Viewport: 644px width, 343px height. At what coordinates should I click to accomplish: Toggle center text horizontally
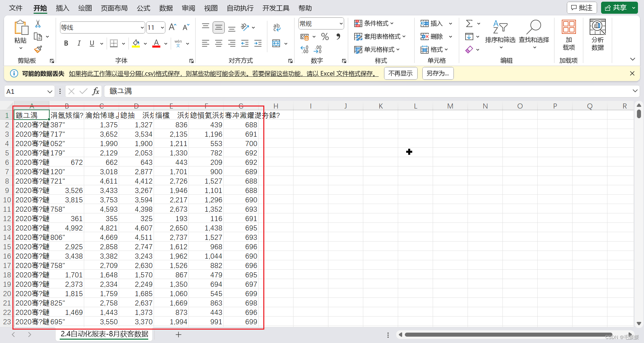click(219, 43)
